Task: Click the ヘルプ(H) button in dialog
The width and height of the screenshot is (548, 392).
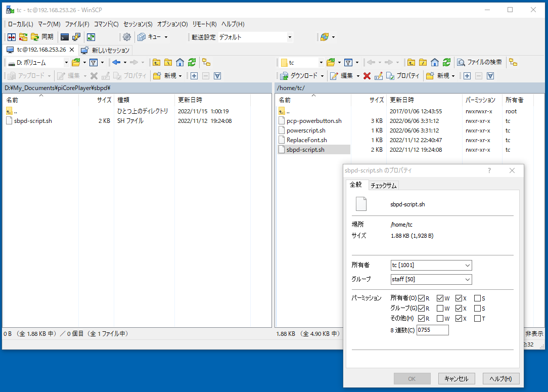Action: point(501,379)
